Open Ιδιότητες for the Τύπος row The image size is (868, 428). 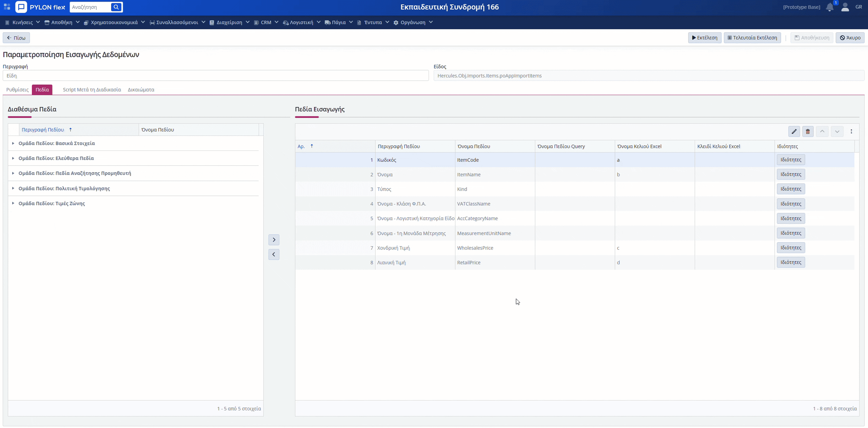coord(791,189)
